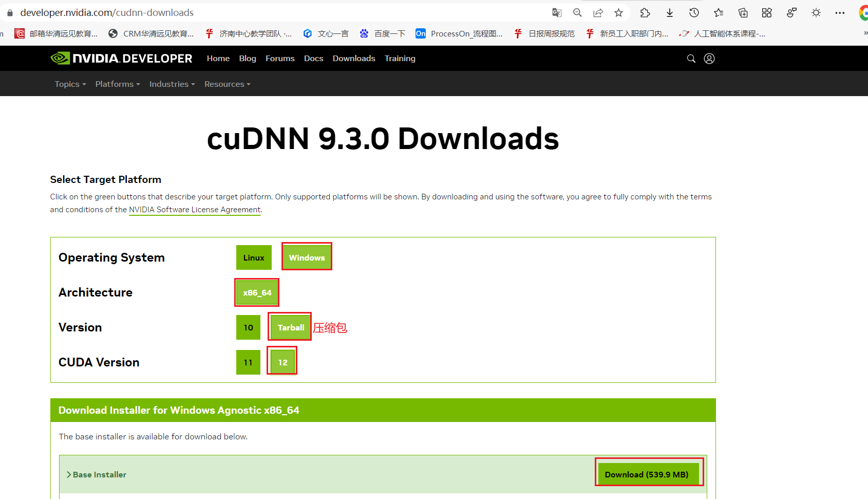Image resolution: width=868 pixels, height=499 pixels.
Task: Go to the Home nav item
Action: (218, 59)
